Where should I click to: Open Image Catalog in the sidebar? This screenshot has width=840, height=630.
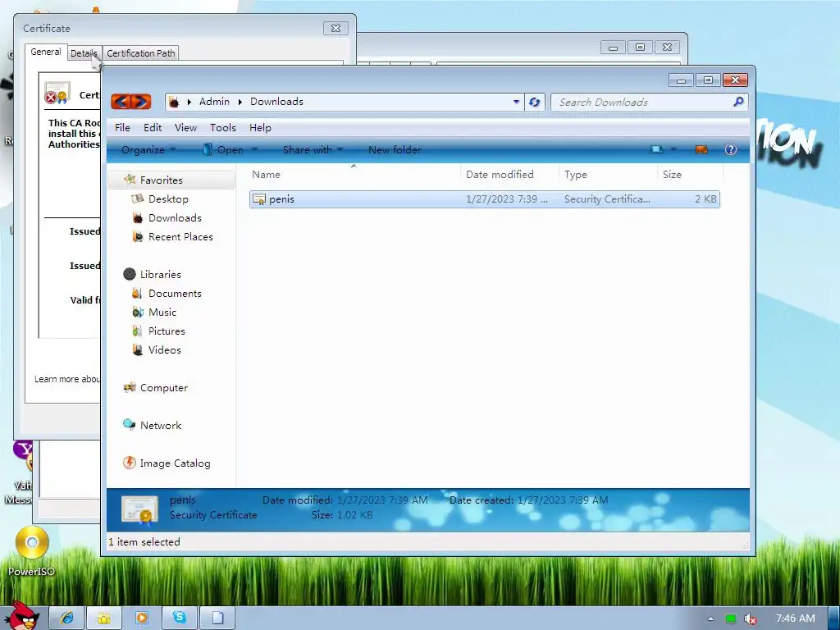click(175, 463)
